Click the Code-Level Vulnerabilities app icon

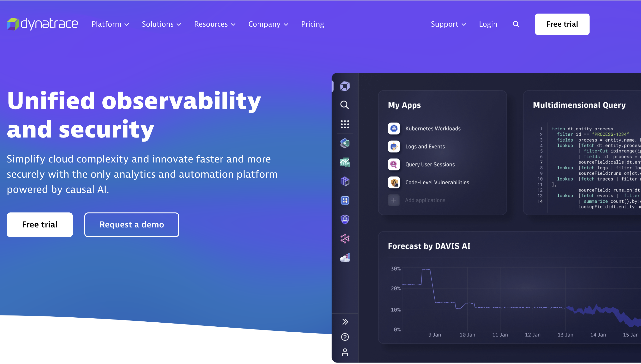[393, 182]
